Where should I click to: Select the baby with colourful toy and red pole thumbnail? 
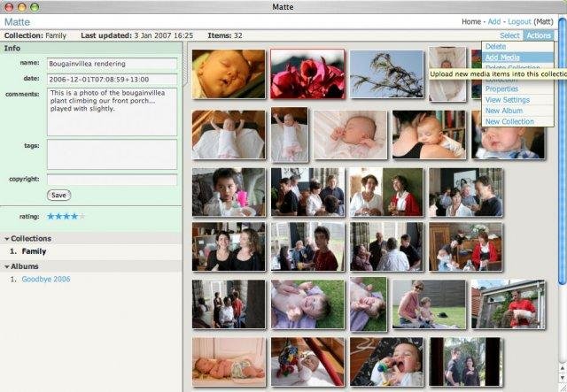pyautogui.click(x=307, y=362)
